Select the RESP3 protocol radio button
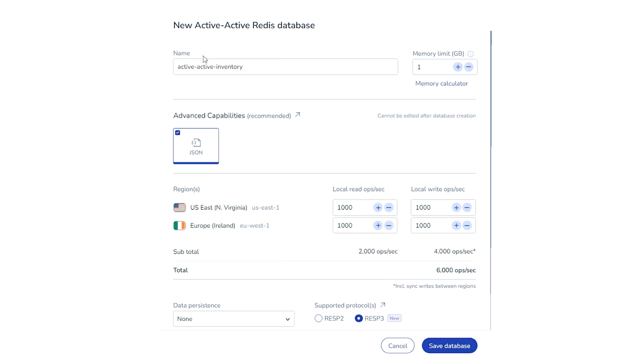Screen dimensions: 644x362 (x=359, y=318)
